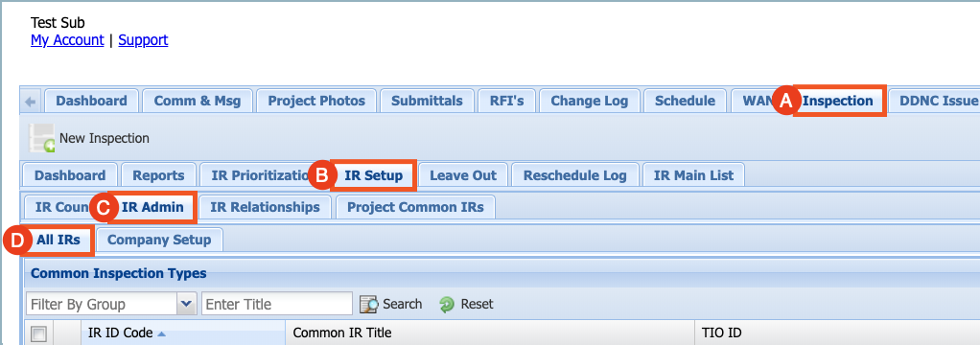Open the Support link
Viewport: 980px width, 345px height.
pyautogui.click(x=143, y=40)
